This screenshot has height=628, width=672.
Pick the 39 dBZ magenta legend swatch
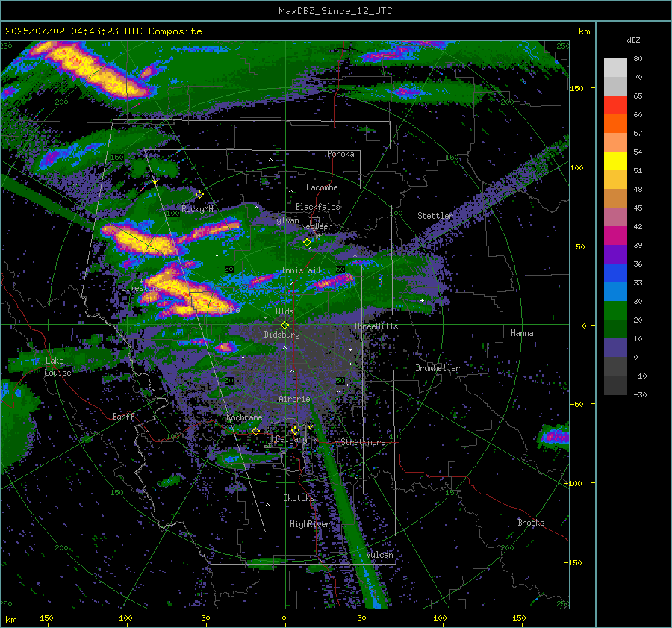click(x=615, y=235)
